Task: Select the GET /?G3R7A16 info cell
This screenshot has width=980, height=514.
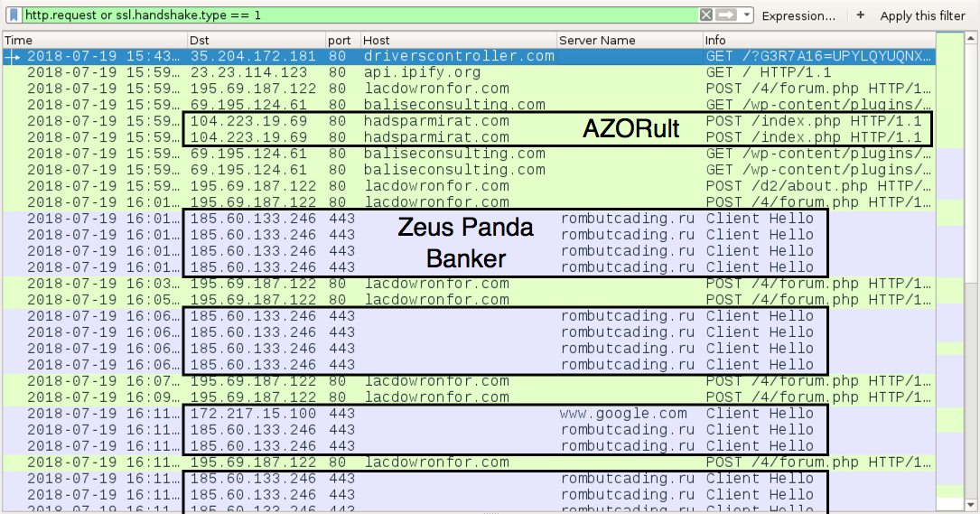Action: (818, 56)
